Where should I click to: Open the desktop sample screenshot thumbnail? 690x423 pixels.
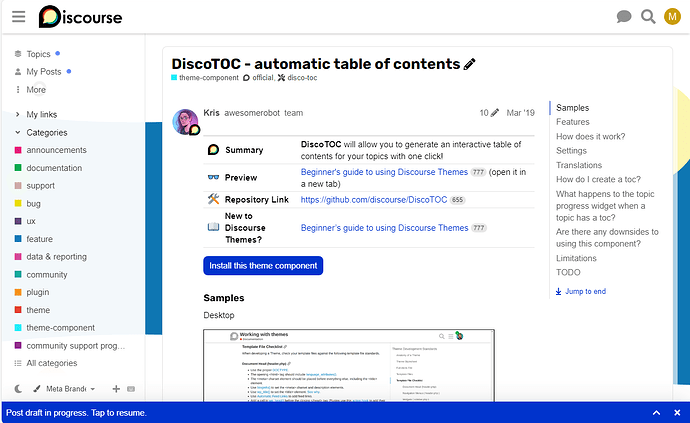pyautogui.click(x=349, y=365)
